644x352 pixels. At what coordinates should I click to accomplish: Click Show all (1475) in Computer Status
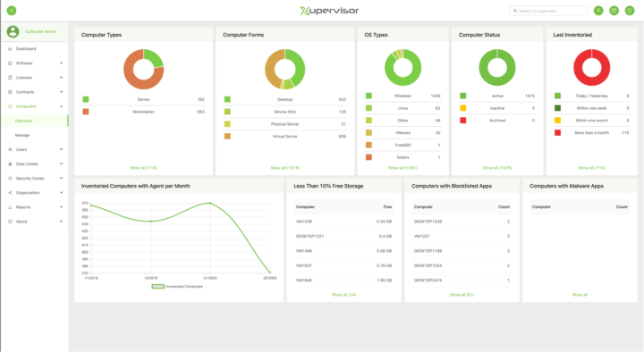(x=497, y=168)
